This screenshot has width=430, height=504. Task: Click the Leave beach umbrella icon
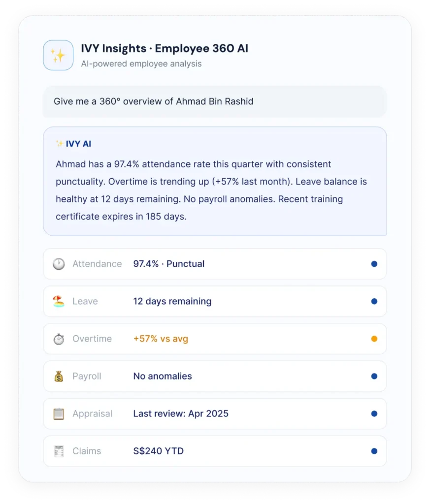point(59,302)
